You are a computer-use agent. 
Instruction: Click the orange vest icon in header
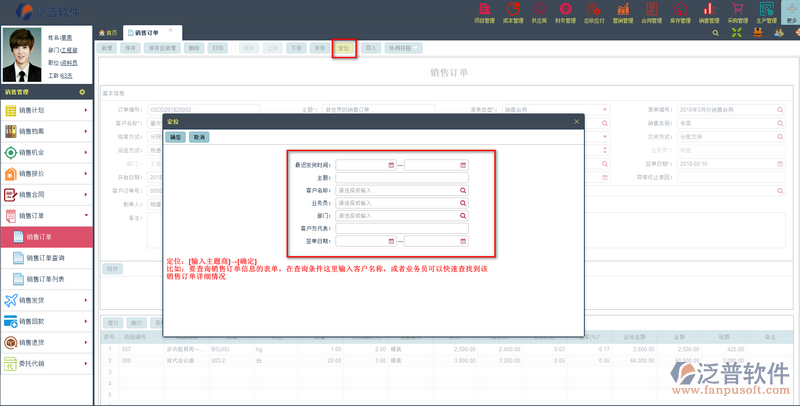tap(758, 33)
